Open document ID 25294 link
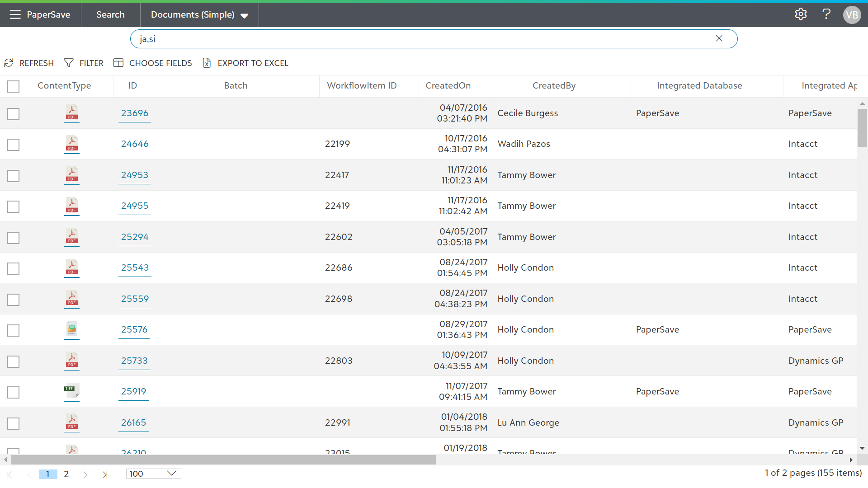This screenshot has width=868, height=488. (135, 237)
